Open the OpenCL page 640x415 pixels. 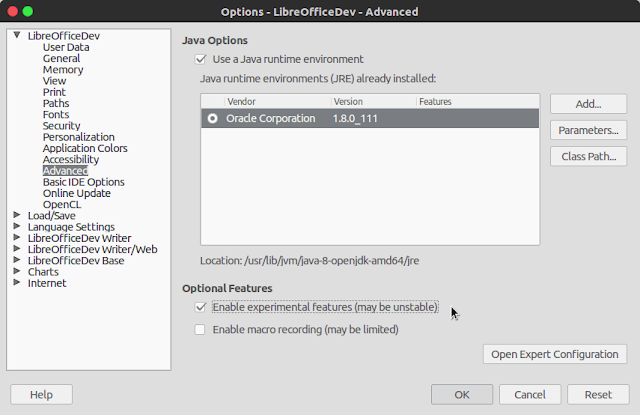[x=62, y=204]
